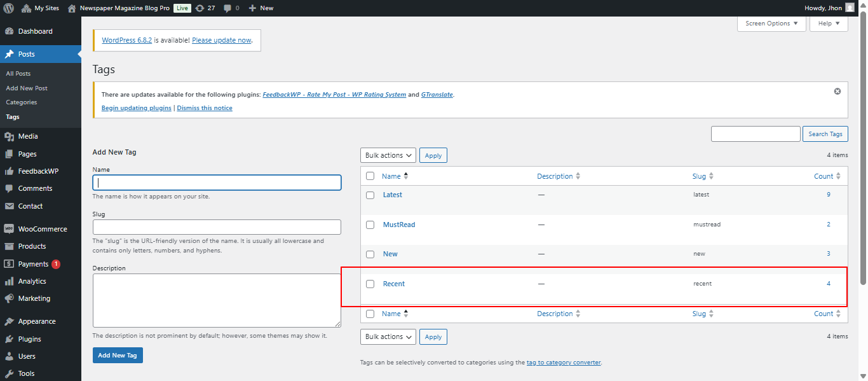Open the Tools wrench icon
868x381 pixels.
[x=9, y=373]
